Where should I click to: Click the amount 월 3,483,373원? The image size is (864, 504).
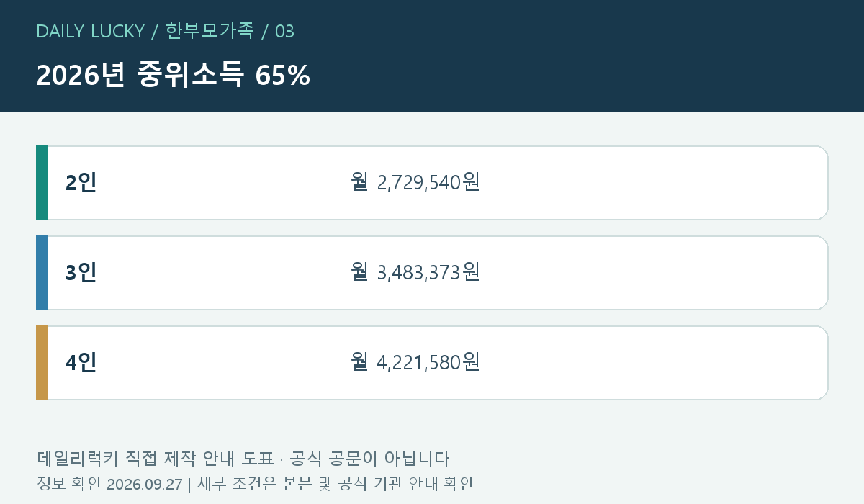[415, 272]
